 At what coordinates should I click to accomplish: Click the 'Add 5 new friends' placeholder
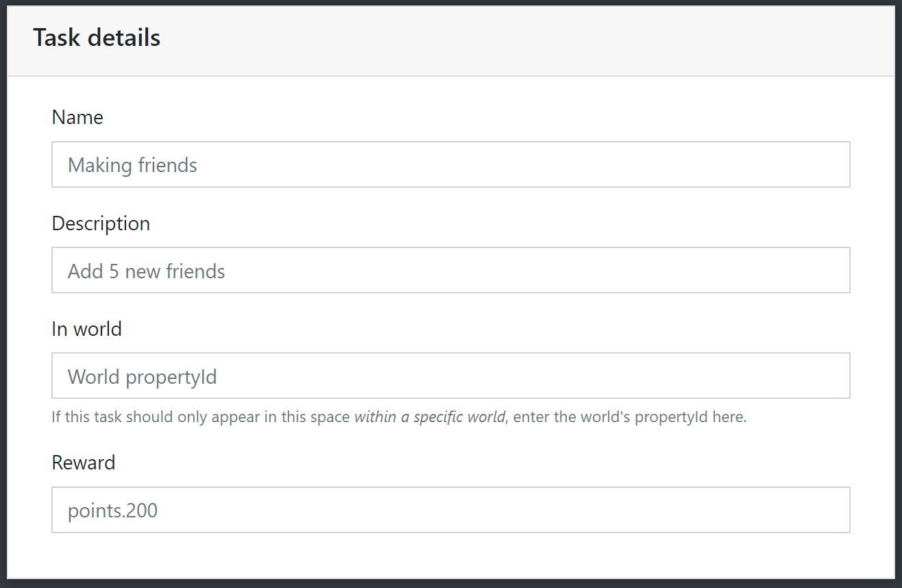(146, 271)
